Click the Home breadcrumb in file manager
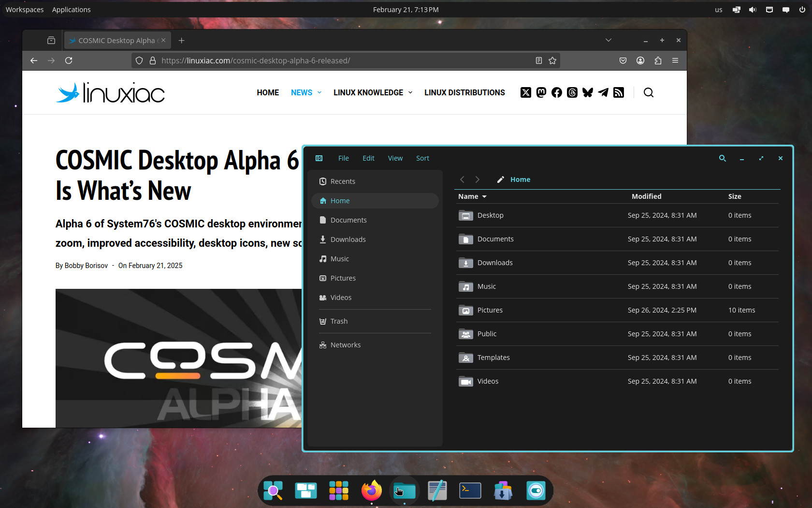 (520, 179)
